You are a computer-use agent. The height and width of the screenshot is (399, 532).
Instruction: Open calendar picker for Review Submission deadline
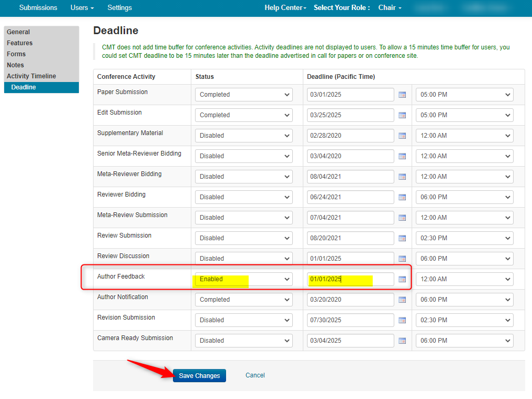pyautogui.click(x=402, y=238)
